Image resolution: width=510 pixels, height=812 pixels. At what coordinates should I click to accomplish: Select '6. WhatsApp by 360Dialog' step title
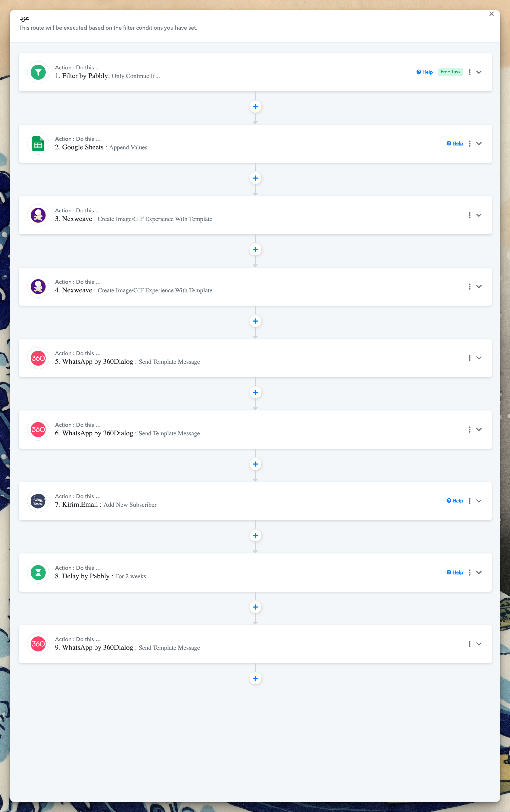[96, 433]
